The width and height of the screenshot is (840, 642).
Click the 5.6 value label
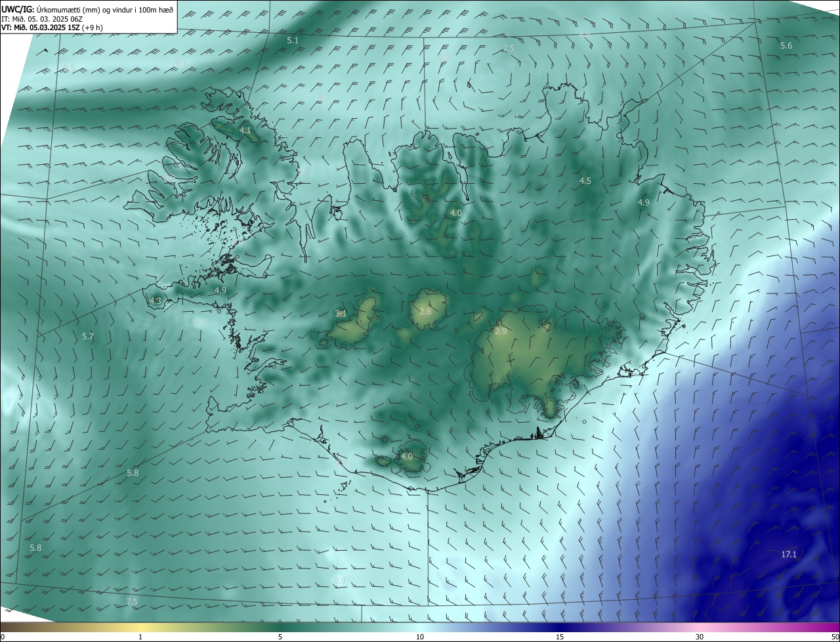(x=786, y=45)
